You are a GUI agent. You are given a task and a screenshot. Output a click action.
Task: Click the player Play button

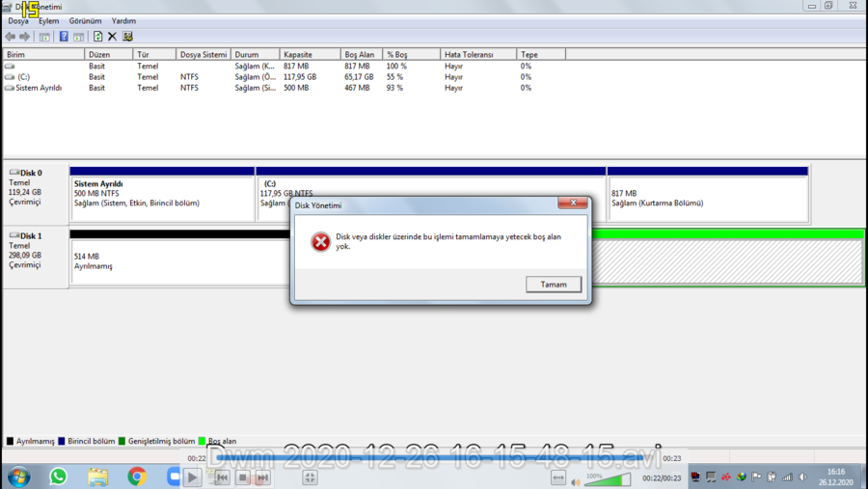pos(192,477)
